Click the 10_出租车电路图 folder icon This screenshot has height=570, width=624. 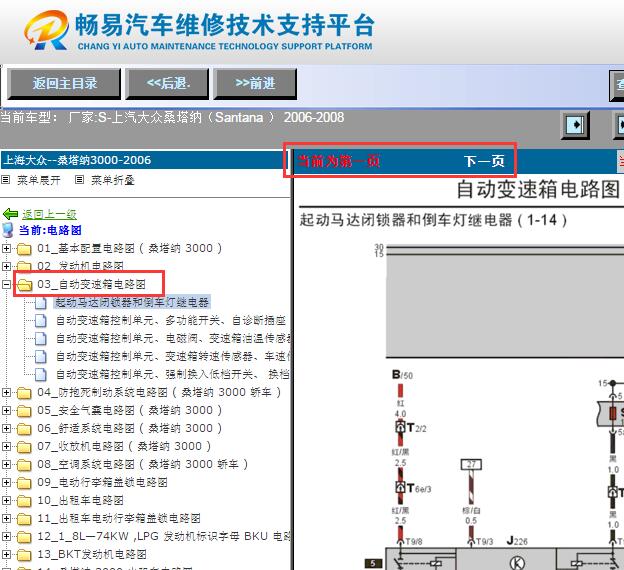(x=24, y=501)
